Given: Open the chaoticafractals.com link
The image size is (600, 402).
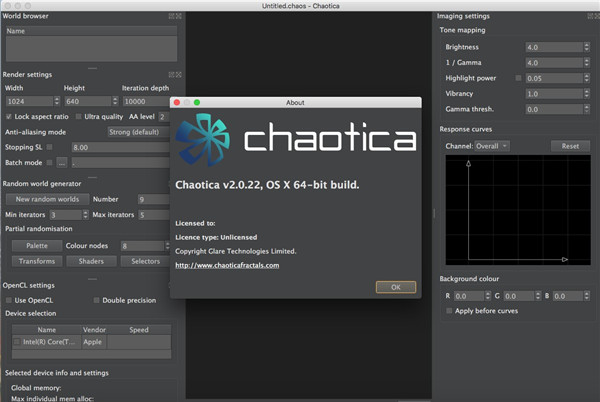Looking at the screenshot, I should pyautogui.click(x=227, y=265).
